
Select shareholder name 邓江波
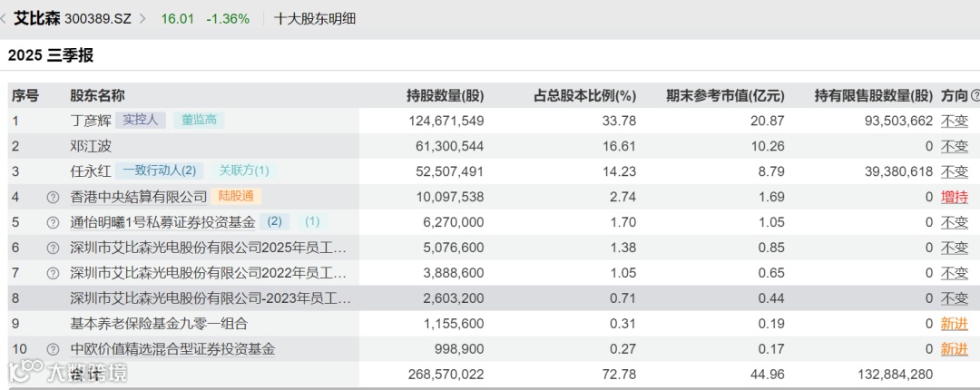[91, 146]
